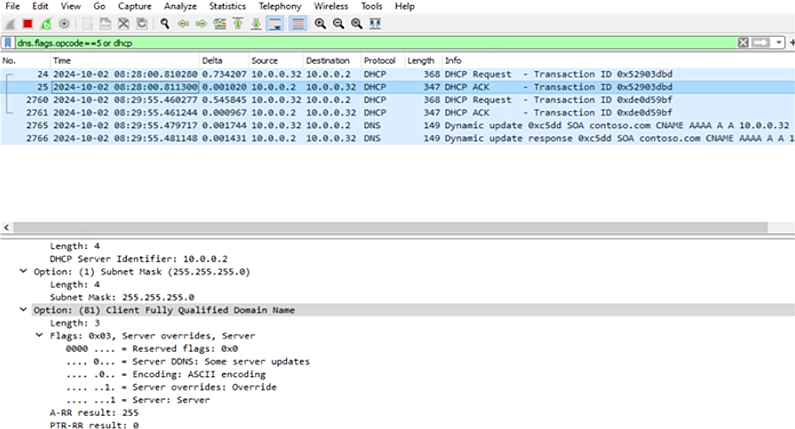Select A-RR result: 255 line

(x=94, y=413)
